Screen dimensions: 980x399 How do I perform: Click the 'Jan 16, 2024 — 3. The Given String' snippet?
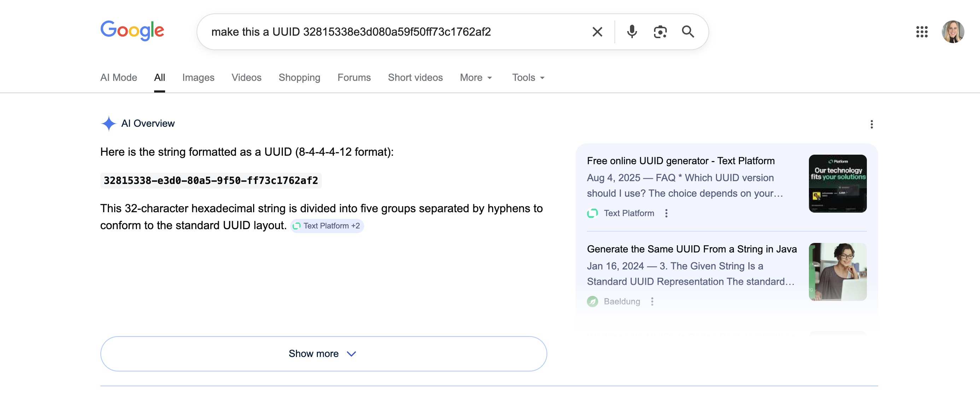tap(690, 274)
